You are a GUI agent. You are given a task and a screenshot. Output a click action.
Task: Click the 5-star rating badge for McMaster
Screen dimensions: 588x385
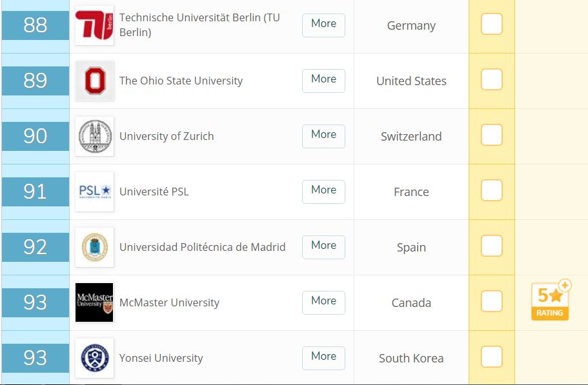click(x=551, y=300)
